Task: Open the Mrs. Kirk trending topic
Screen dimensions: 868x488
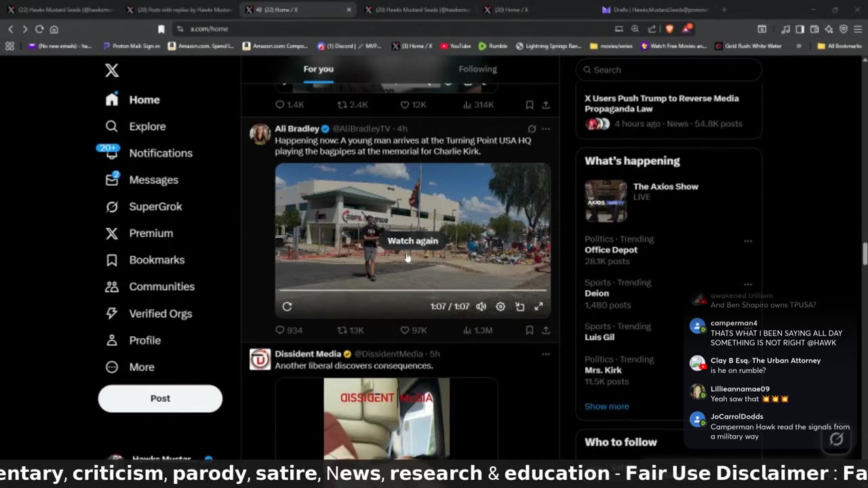Action: click(603, 370)
